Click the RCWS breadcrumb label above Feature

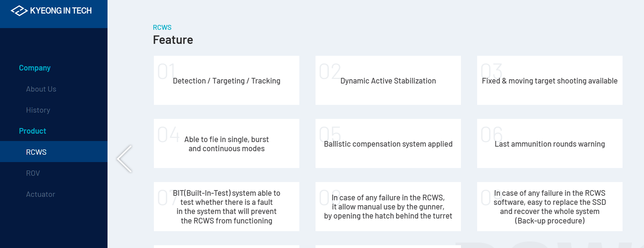(162, 27)
